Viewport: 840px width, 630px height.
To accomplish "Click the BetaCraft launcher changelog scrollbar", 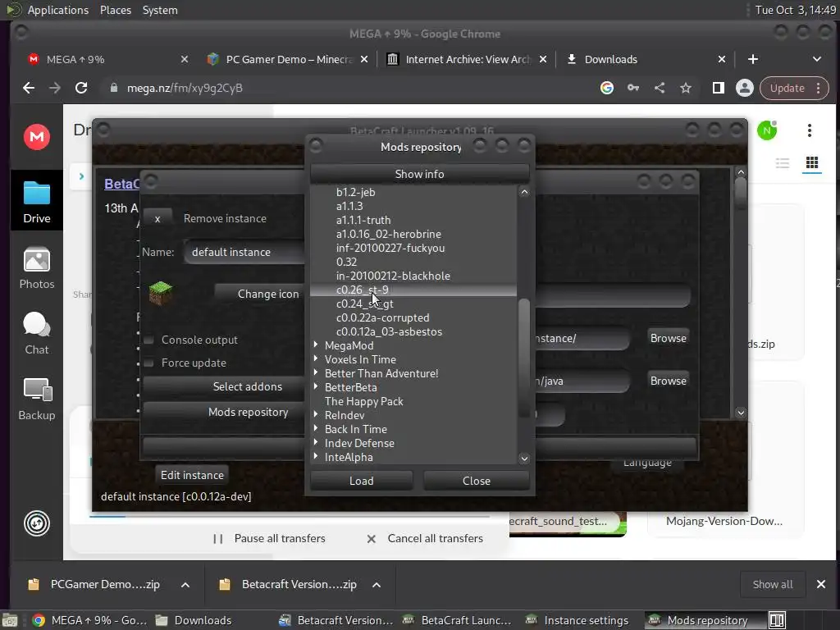I will [741, 195].
